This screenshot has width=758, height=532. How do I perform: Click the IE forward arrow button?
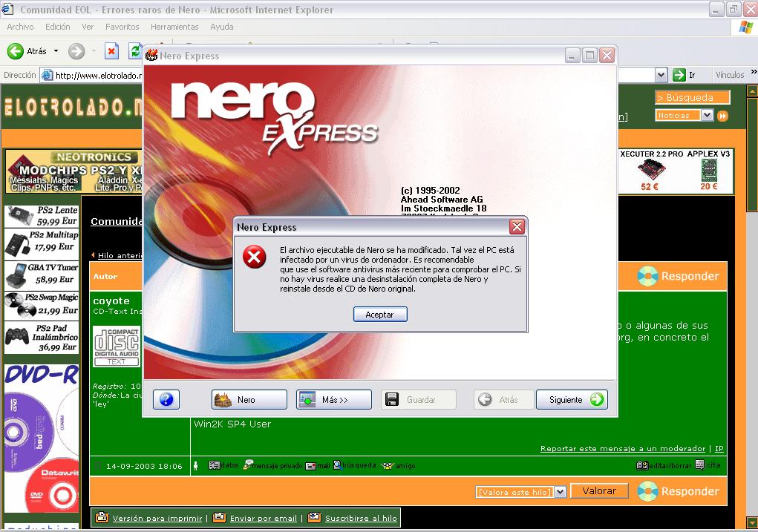click(x=76, y=51)
